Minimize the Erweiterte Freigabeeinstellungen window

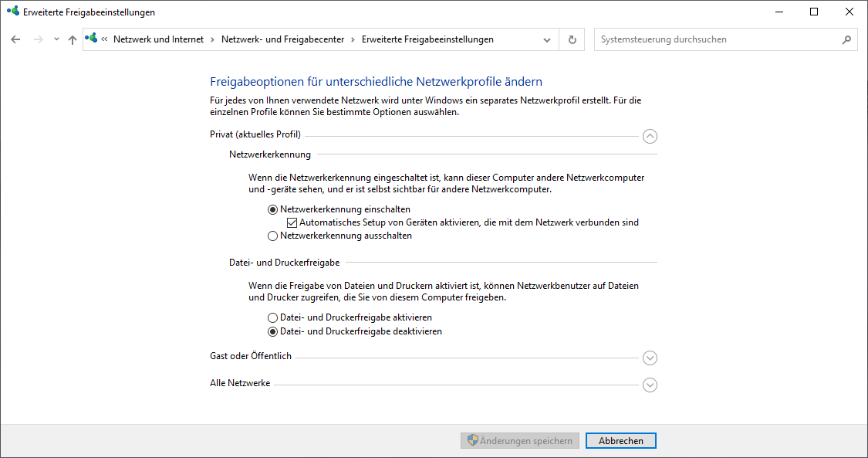click(x=779, y=12)
